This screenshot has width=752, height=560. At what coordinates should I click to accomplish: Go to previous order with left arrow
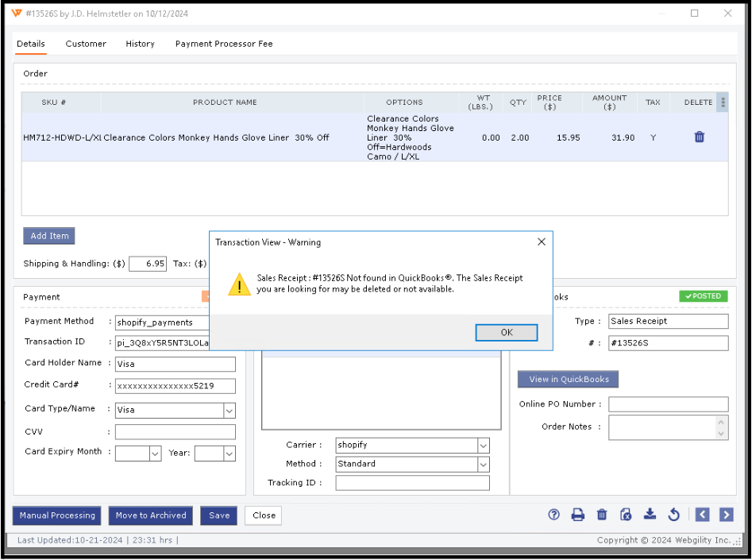click(702, 515)
